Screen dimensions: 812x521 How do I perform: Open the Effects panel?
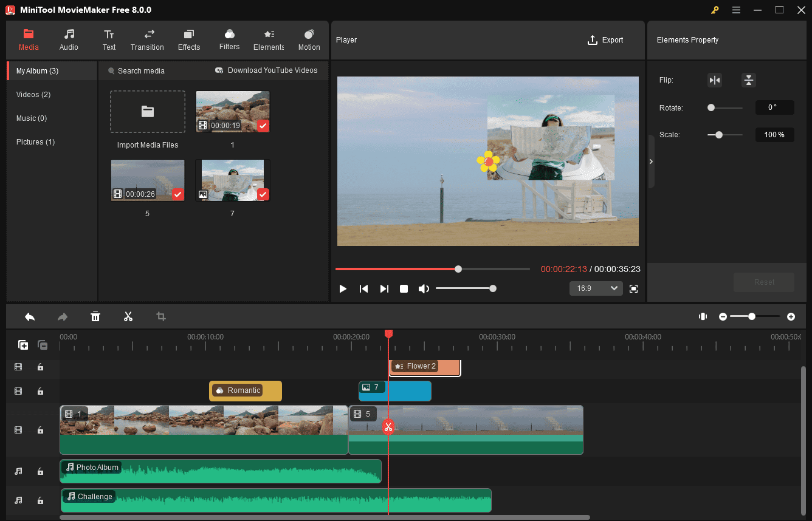pos(188,40)
